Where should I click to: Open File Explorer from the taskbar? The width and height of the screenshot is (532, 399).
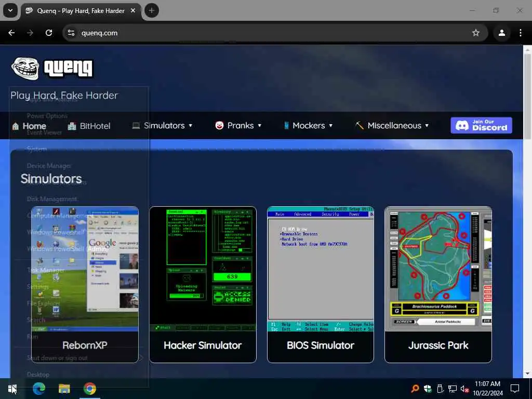pyautogui.click(x=64, y=389)
